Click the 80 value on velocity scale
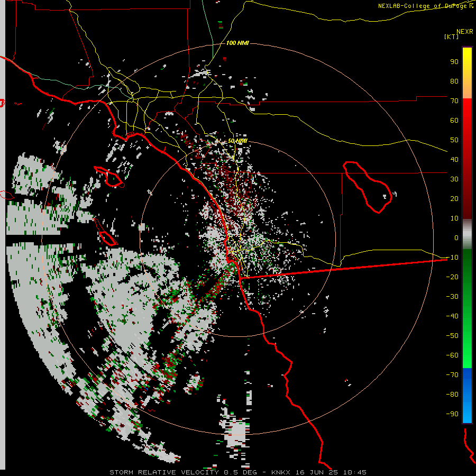 (x=454, y=81)
